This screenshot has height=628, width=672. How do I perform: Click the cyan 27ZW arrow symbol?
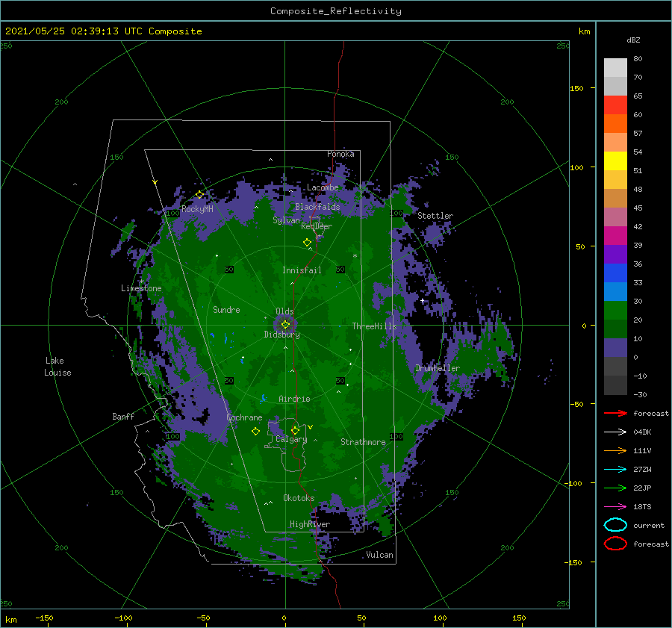coord(615,469)
